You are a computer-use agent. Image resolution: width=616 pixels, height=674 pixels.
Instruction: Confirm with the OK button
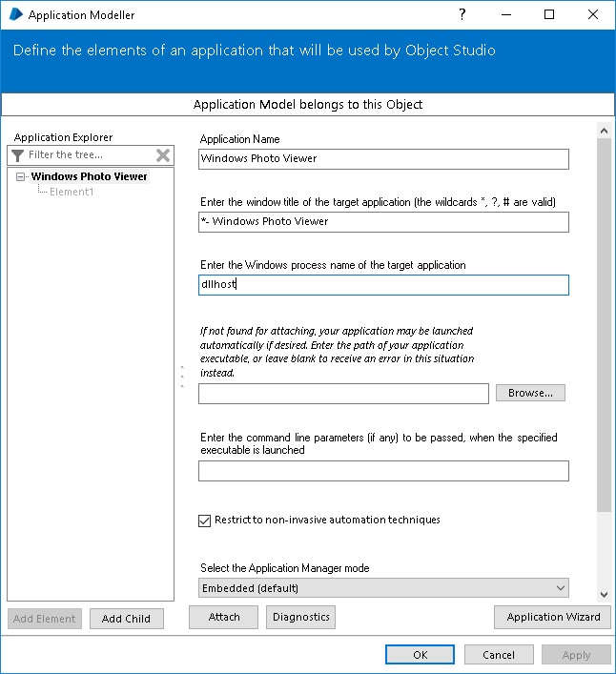[x=420, y=655]
